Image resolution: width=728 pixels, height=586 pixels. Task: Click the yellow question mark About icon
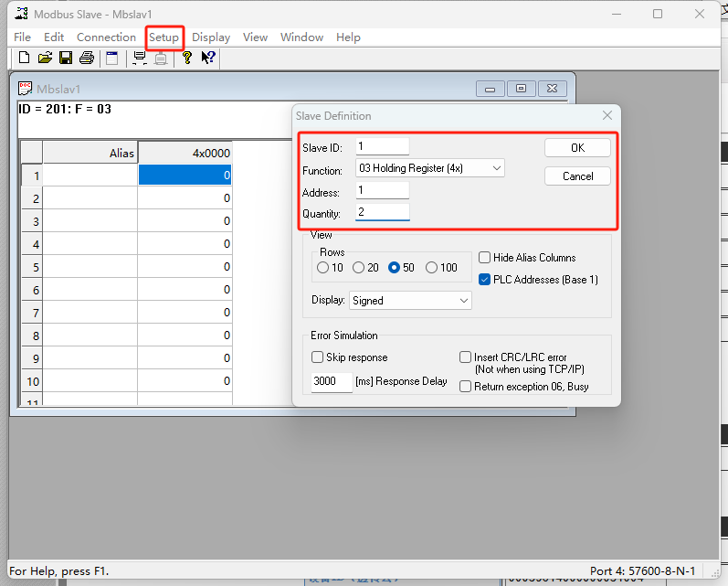(x=187, y=58)
